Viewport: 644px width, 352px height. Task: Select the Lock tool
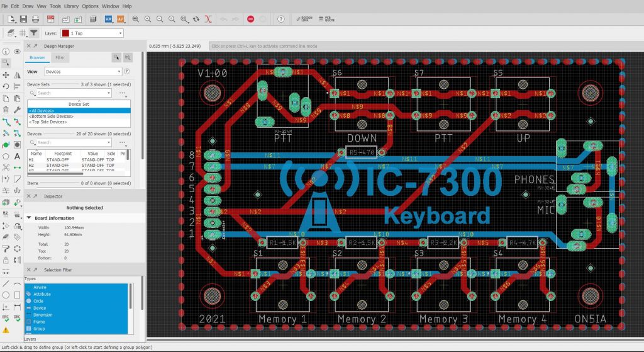pos(6,260)
